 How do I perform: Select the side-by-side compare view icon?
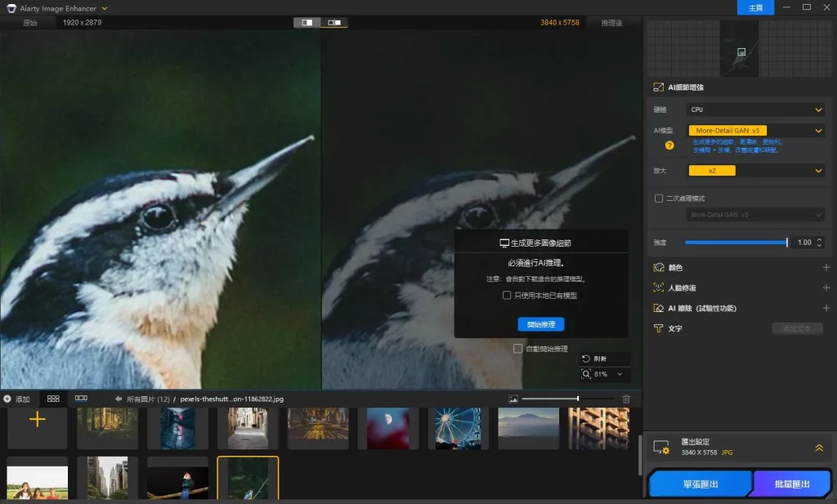click(333, 23)
